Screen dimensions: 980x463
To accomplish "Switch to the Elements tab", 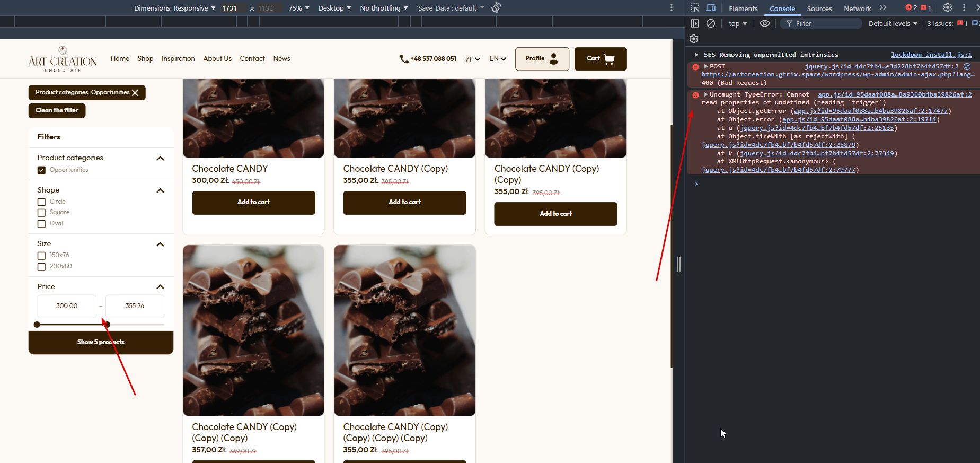I will pos(743,8).
